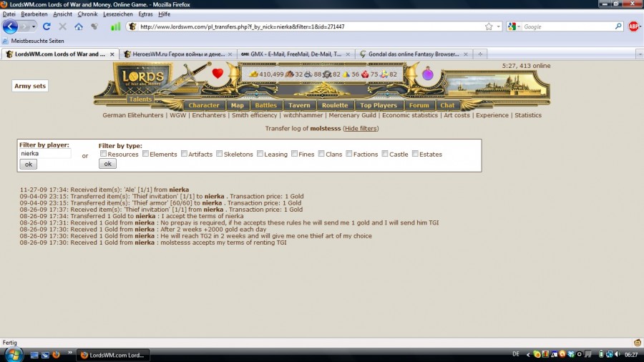
Task: Tick the Castle filter checkbox
Action: (385, 154)
